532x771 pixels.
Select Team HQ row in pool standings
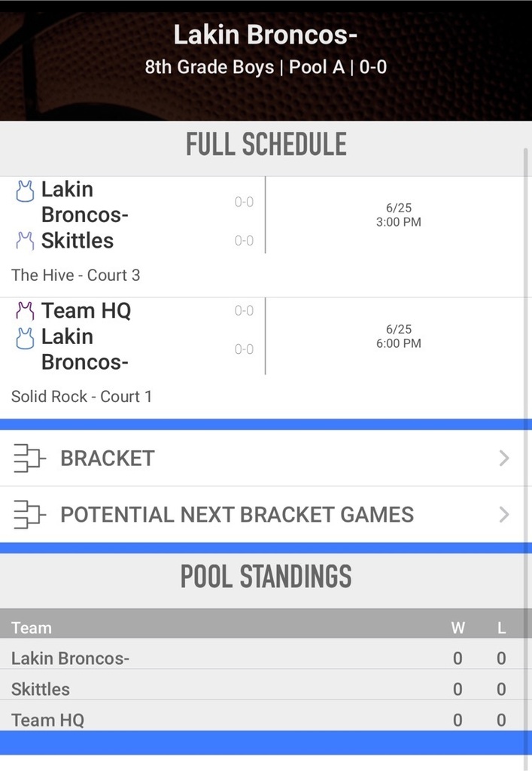pos(47,720)
